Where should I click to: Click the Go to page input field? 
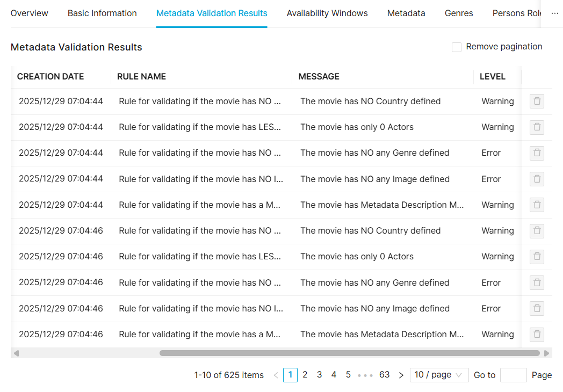click(513, 375)
